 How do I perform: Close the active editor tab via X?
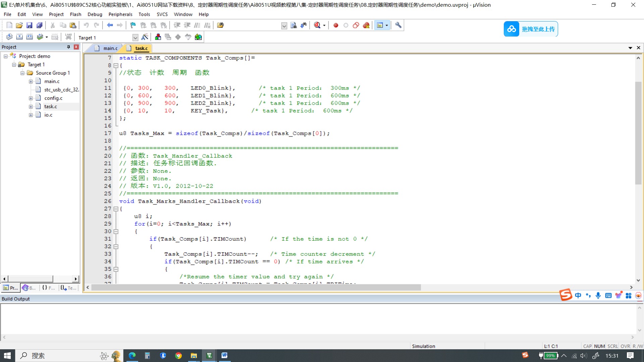(x=639, y=48)
